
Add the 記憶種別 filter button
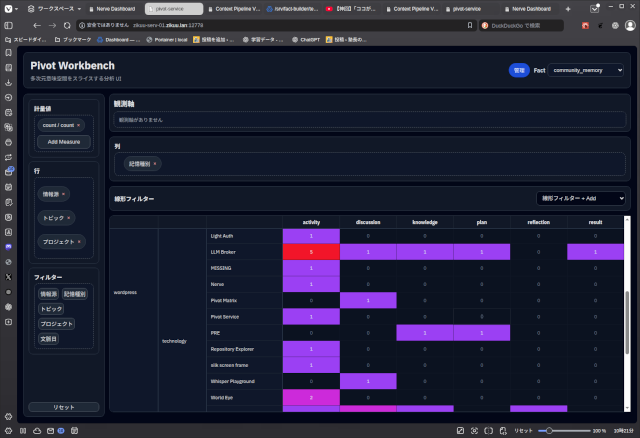point(75,294)
